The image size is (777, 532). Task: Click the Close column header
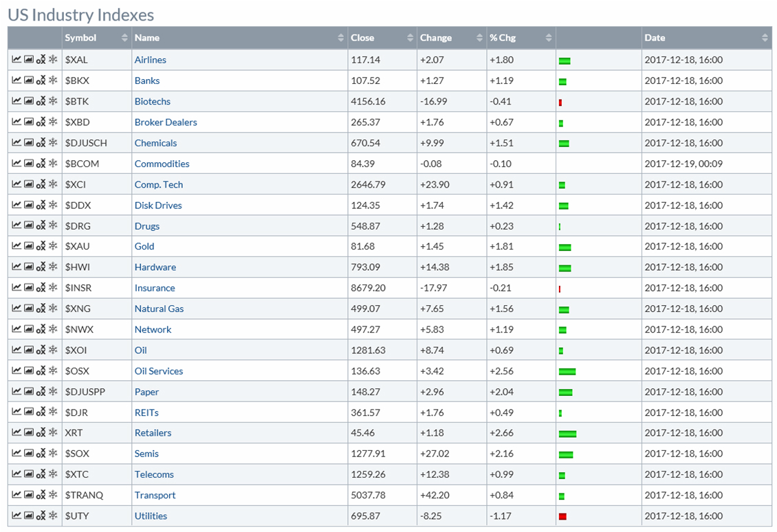362,38
